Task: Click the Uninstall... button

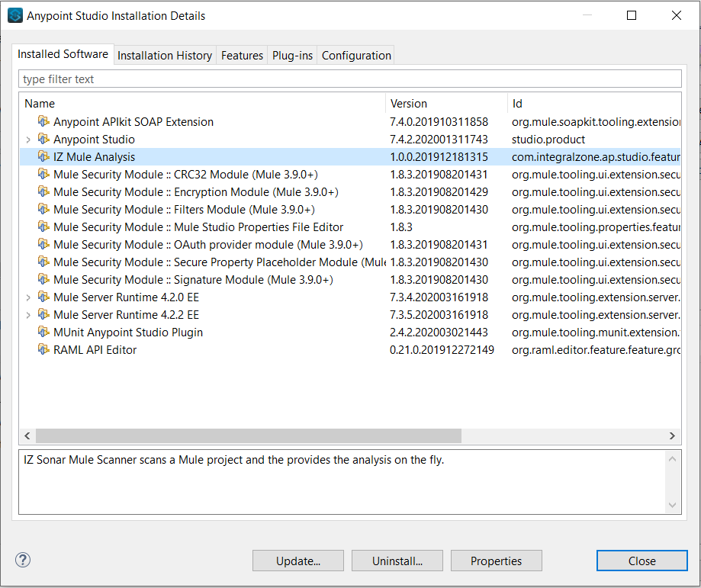Action: click(x=397, y=561)
